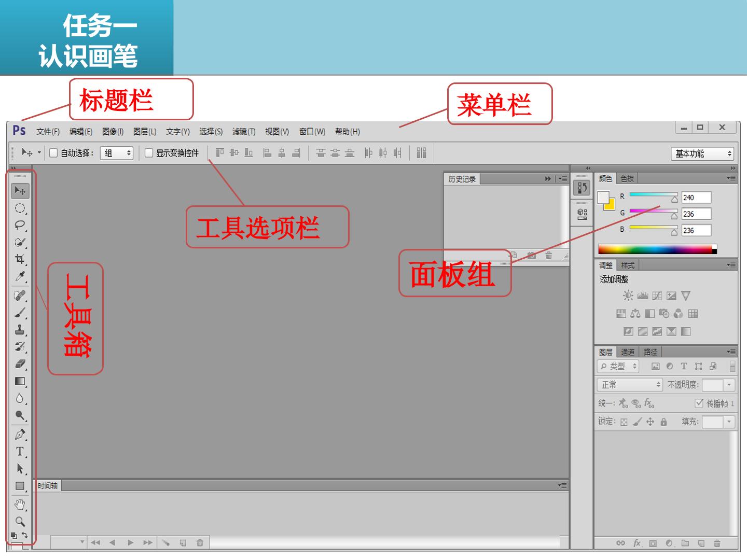
Task: Select the Crop tool
Action: click(x=20, y=259)
